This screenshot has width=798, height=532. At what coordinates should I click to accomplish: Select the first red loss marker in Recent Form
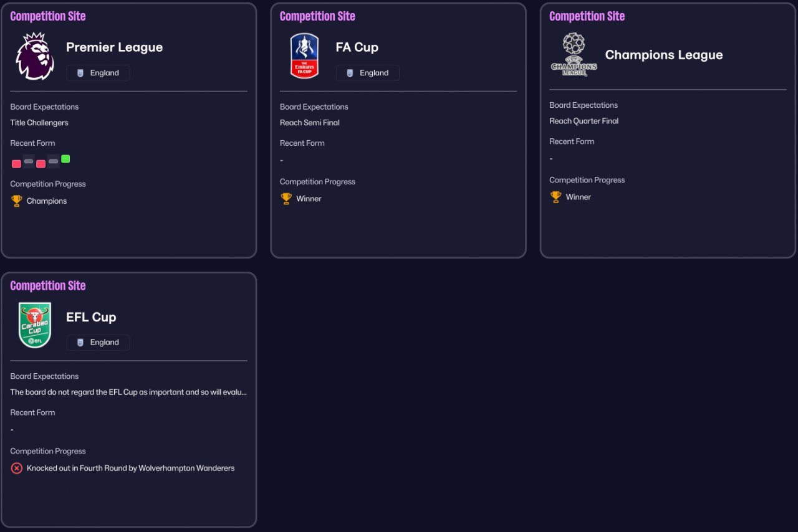point(16,164)
